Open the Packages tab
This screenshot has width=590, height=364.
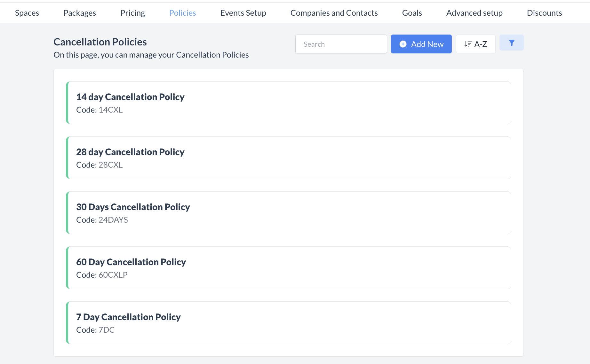pos(80,13)
